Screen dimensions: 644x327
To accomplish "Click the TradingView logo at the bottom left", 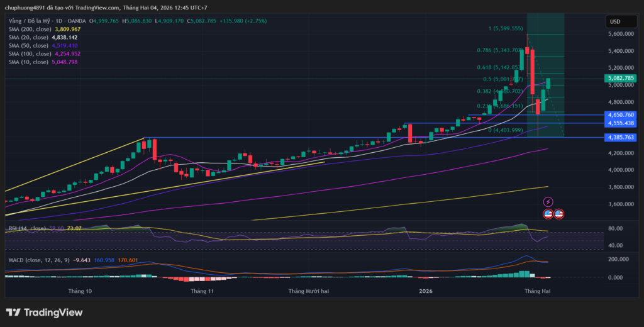I will coord(44,313).
